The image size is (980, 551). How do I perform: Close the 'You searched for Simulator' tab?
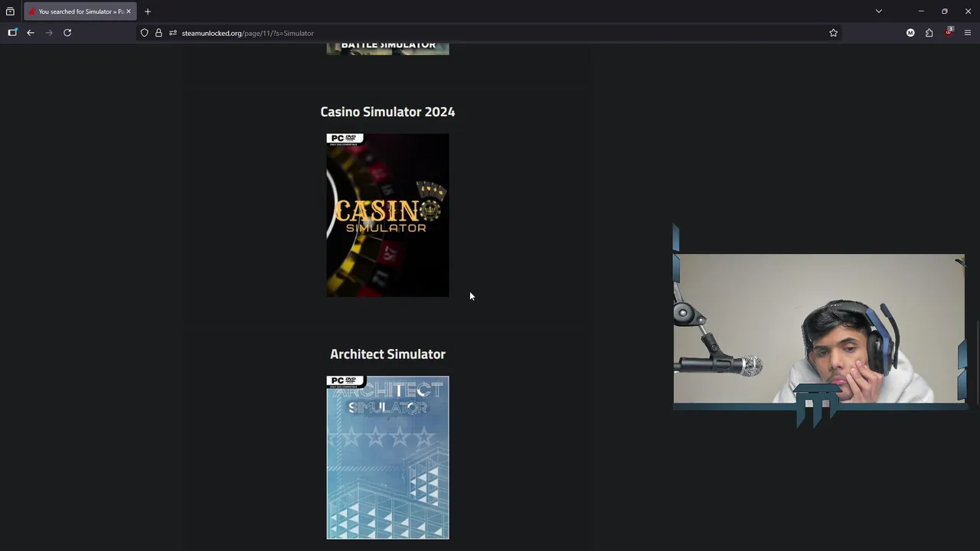pos(129,11)
